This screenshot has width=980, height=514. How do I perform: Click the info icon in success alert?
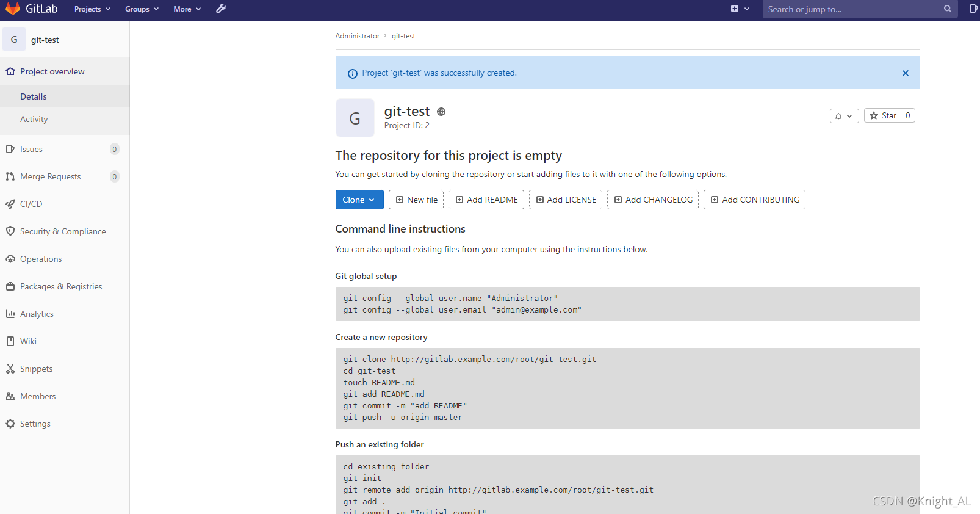coord(353,73)
